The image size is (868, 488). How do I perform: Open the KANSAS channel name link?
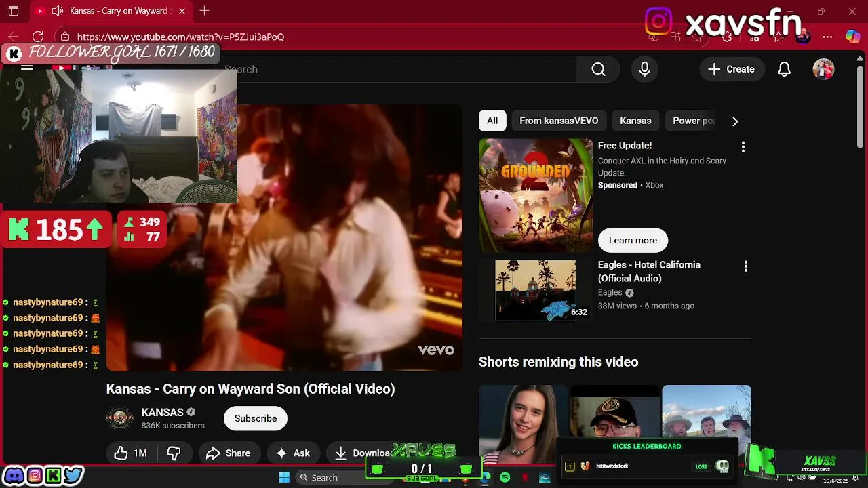pos(162,412)
